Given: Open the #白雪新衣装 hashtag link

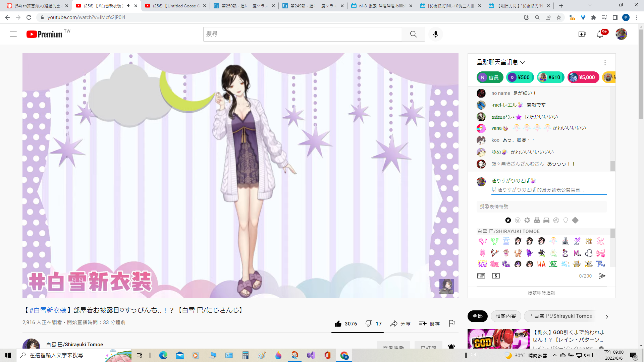Looking at the screenshot, I should (48, 310).
